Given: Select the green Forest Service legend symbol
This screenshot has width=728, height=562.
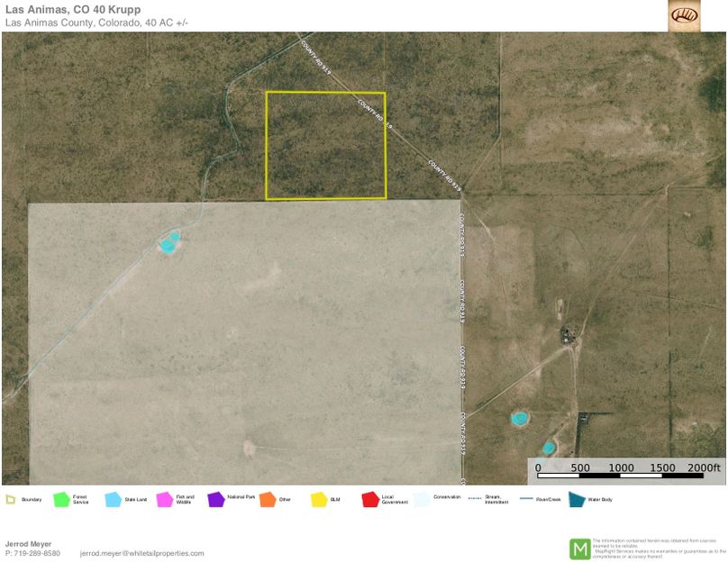Looking at the screenshot, I should 61,500.
